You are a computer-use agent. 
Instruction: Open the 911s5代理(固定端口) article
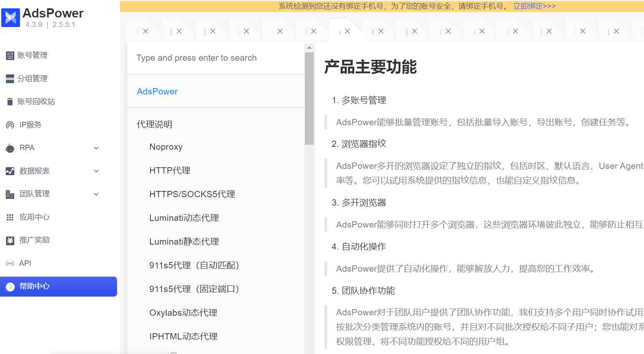pyautogui.click(x=195, y=289)
